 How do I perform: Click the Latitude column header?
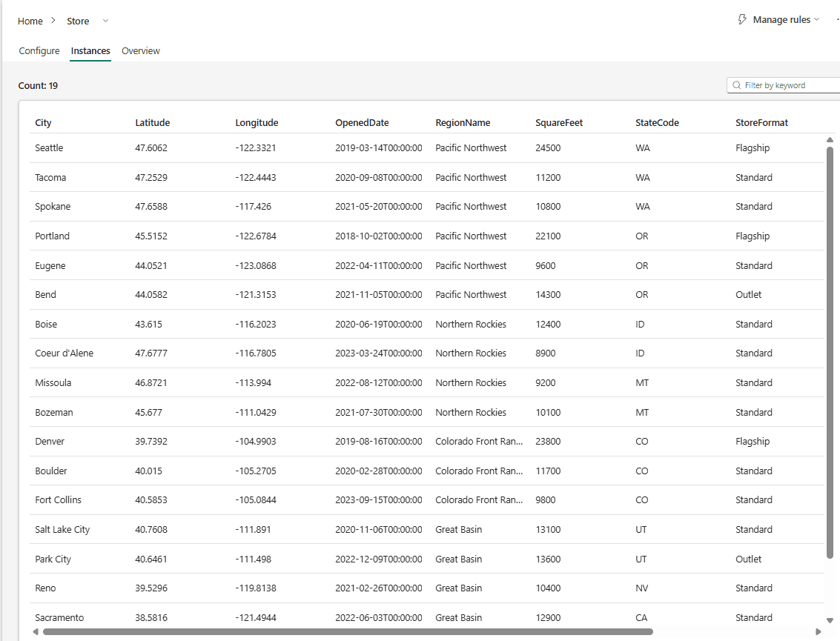(x=152, y=122)
